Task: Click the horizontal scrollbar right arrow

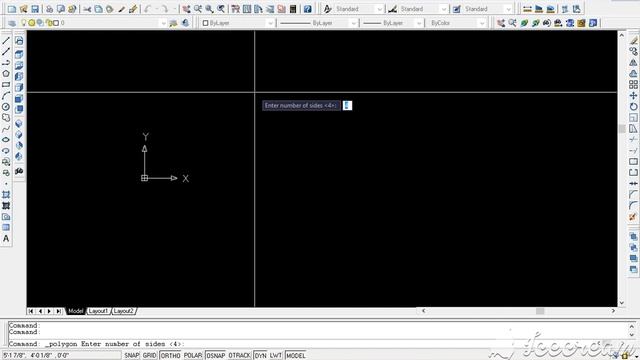Action: (x=613, y=311)
